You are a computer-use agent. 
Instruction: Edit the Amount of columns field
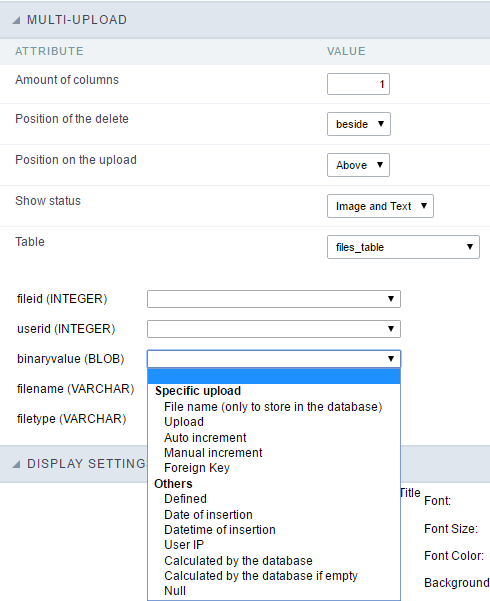(x=358, y=84)
